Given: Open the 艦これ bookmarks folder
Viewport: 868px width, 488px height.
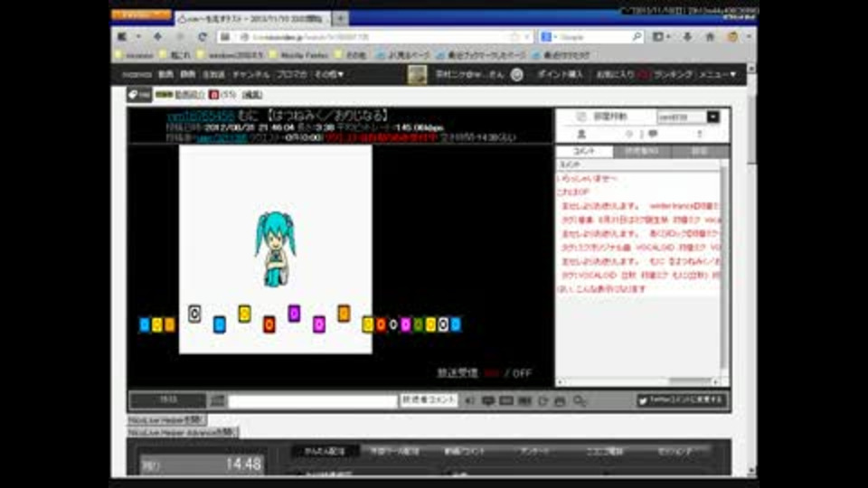Looking at the screenshot, I should pyautogui.click(x=175, y=55).
